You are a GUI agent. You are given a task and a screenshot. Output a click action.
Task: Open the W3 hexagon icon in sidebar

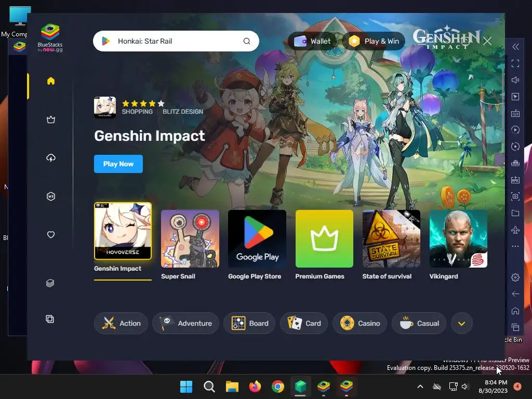click(x=51, y=196)
